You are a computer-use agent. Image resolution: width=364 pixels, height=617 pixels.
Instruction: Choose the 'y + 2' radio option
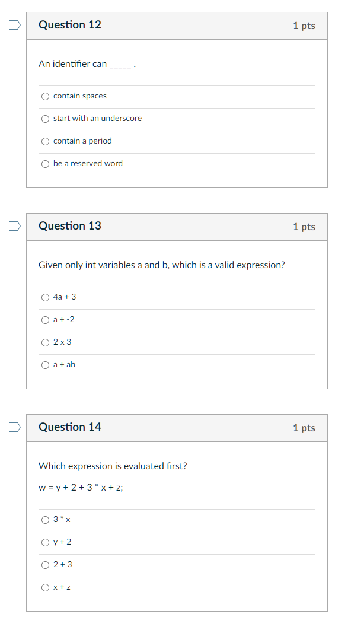pyautogui.click(x=46, y=543)
